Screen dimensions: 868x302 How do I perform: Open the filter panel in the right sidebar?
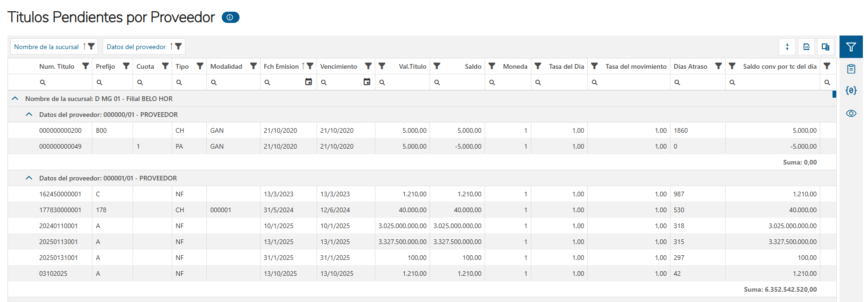tap(851, 47)
